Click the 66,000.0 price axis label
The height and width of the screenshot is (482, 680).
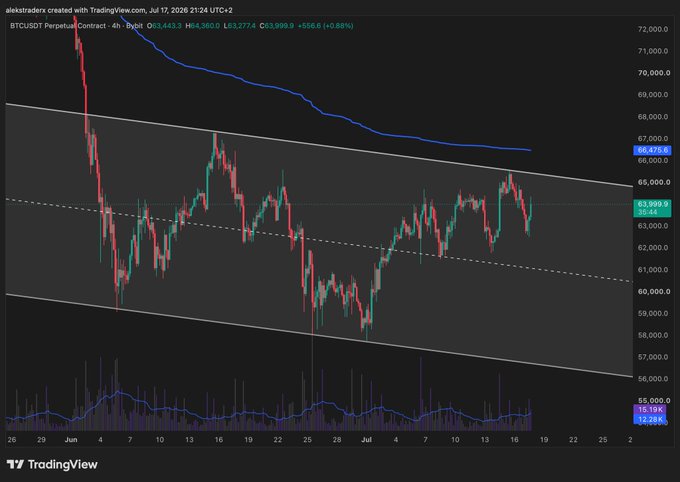click(653, 161)
